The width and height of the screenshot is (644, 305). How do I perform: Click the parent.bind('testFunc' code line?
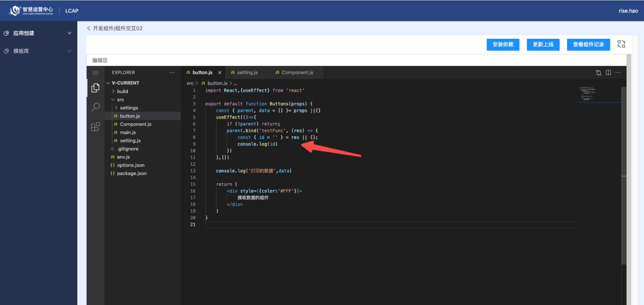click(x=272, y=130)
